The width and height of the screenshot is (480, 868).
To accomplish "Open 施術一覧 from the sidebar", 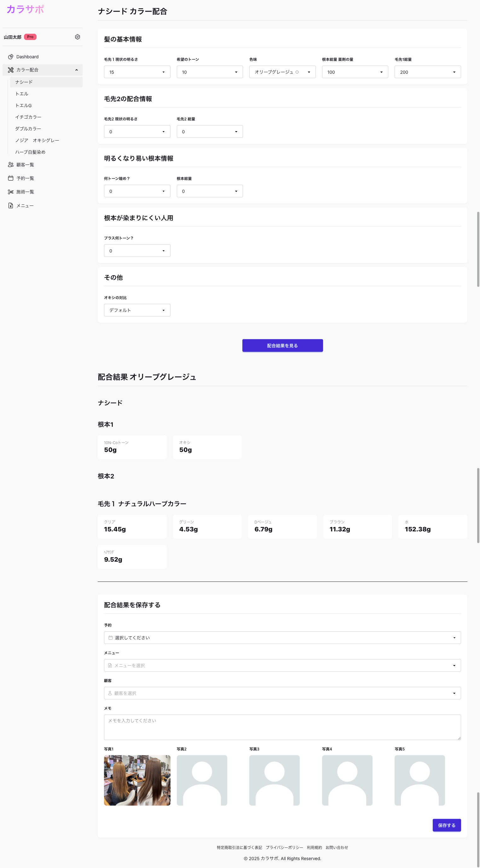I will click(x=43, y=192).
